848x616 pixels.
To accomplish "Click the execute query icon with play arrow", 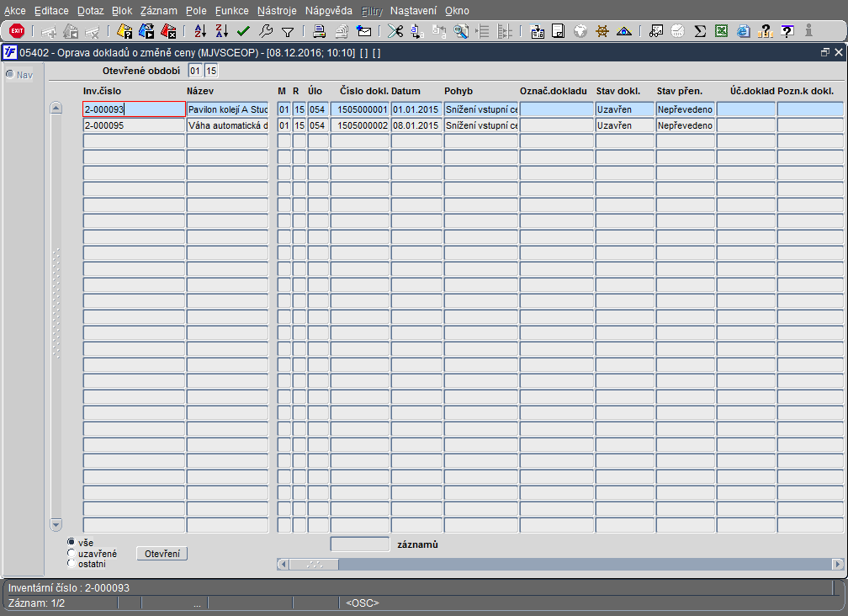I will (x=146, y=31).
